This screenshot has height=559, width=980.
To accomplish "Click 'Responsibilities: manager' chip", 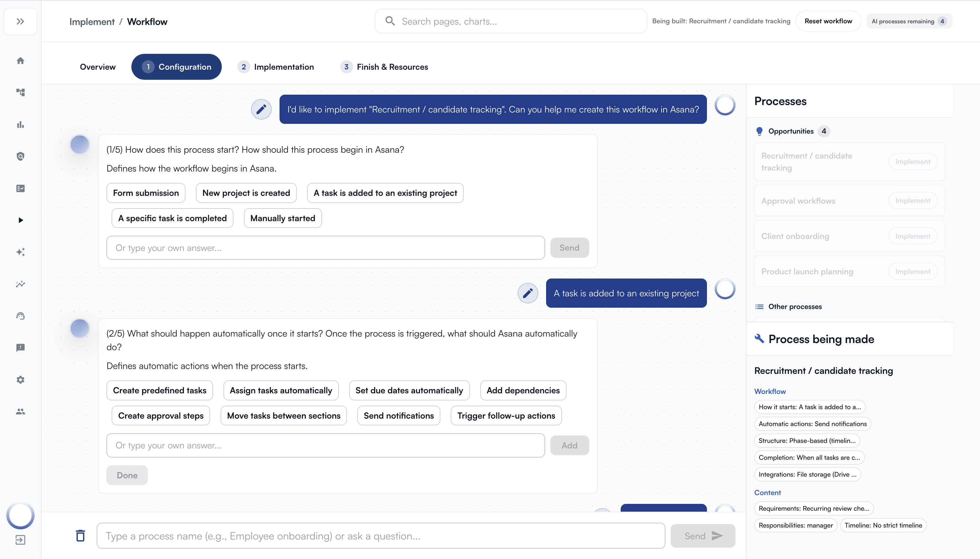I will pos(795,525).
